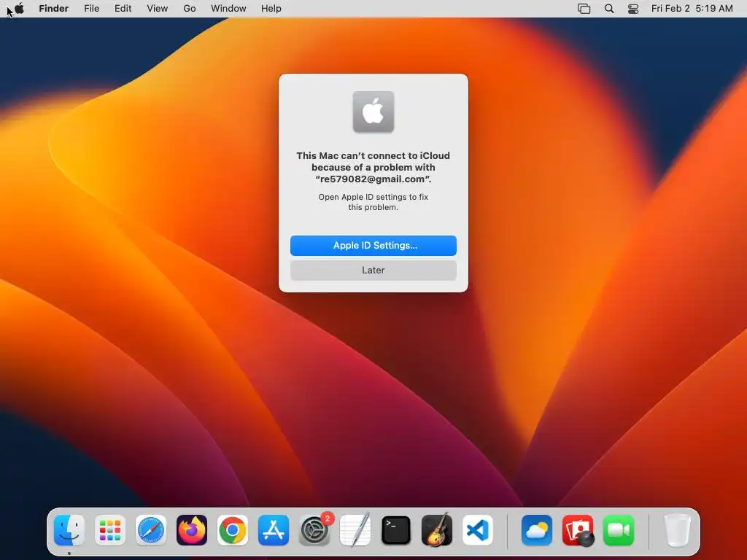Image resolution: width=747 pixels, height=560 pixels.
Task: Click Apple ID Settings button
Action: 373,246
